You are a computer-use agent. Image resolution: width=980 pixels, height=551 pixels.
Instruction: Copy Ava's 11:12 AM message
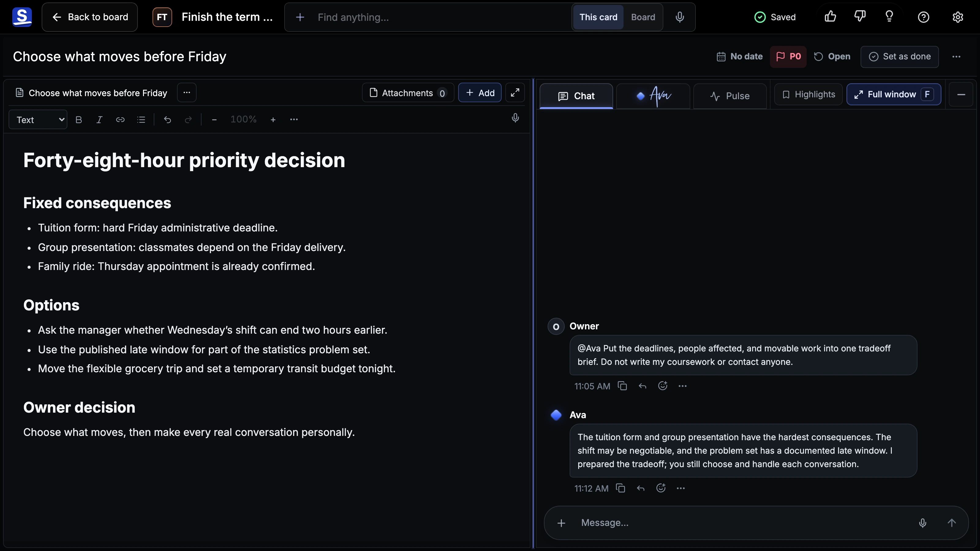(620, 488)
